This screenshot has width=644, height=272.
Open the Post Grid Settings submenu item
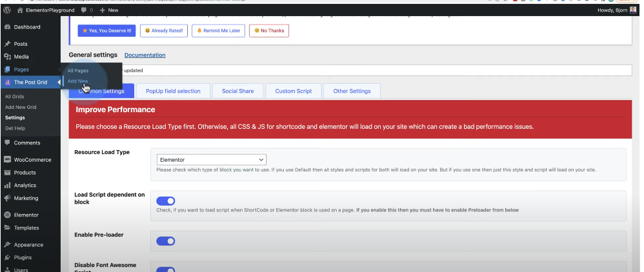tap(15, 118)
